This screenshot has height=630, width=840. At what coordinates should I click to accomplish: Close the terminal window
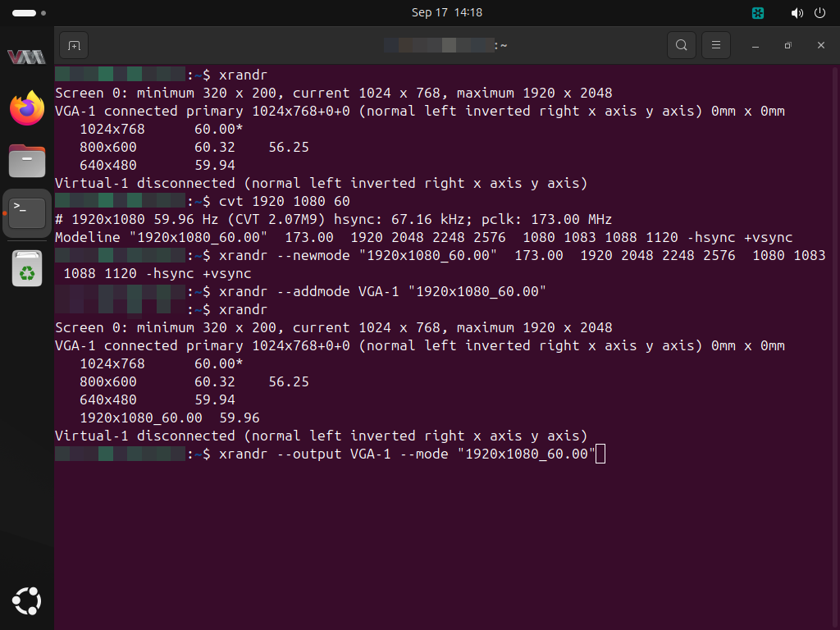[x=820, y=45]
